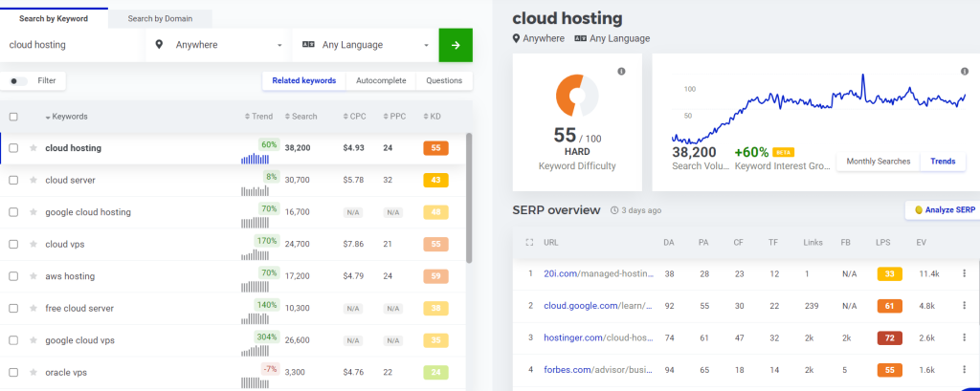This screenshot has width=980, height=391.
Task: Check the google cloud hosting row checkbox
Action: (x=13, y=211)
